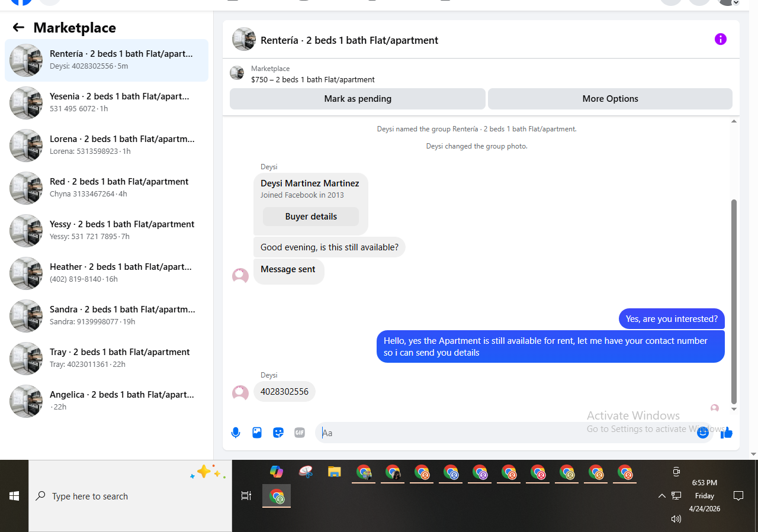Open the volume control in the system tray
This screenshot has width=758, height=532.
click(676, 519)
